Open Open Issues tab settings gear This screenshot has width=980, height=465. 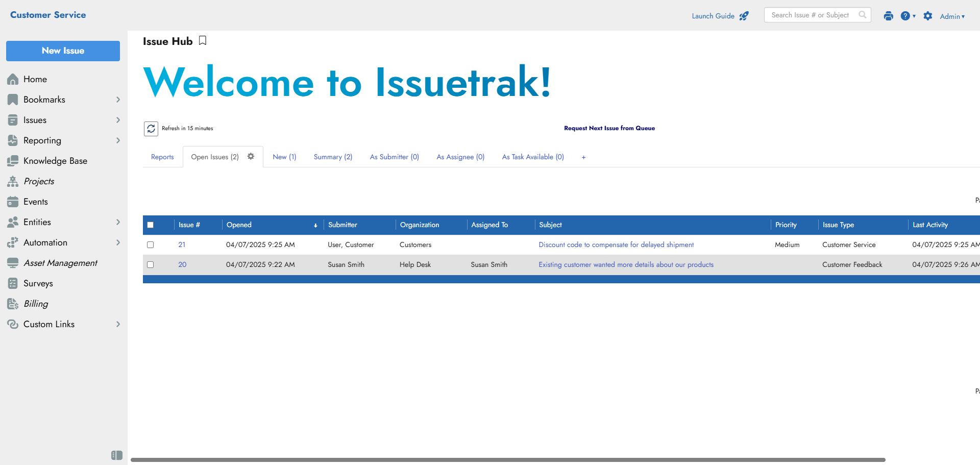pyautogui.click(x=251, y=157)
